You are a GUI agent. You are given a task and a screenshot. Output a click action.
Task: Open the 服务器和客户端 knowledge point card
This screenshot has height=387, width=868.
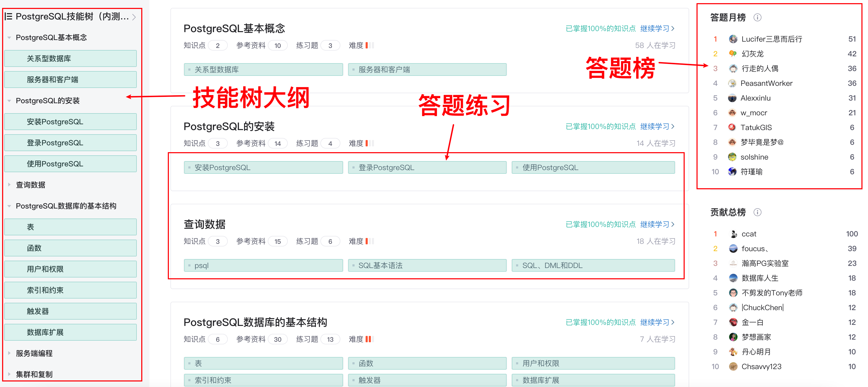click(x=427, y=70)
